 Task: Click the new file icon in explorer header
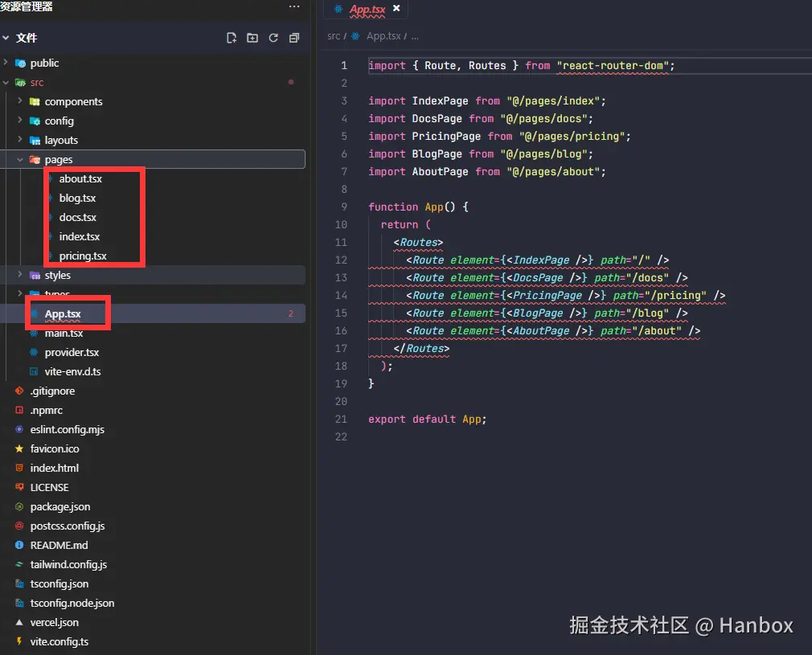[232, 38]
